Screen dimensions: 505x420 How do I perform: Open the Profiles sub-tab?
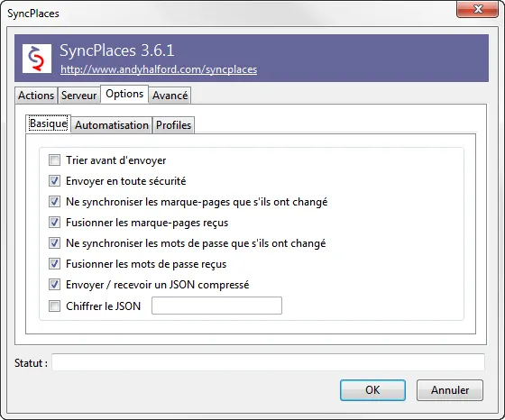[173, 125]
